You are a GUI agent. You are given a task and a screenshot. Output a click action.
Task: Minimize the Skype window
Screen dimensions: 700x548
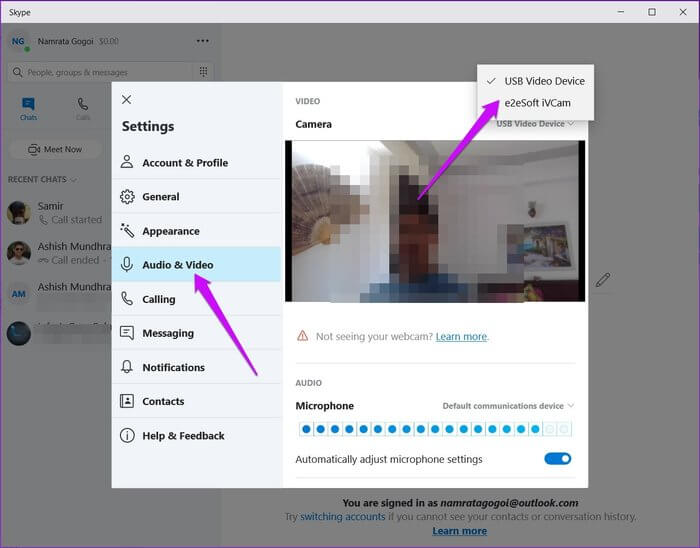pyautogui.click(x=621, y=12)
